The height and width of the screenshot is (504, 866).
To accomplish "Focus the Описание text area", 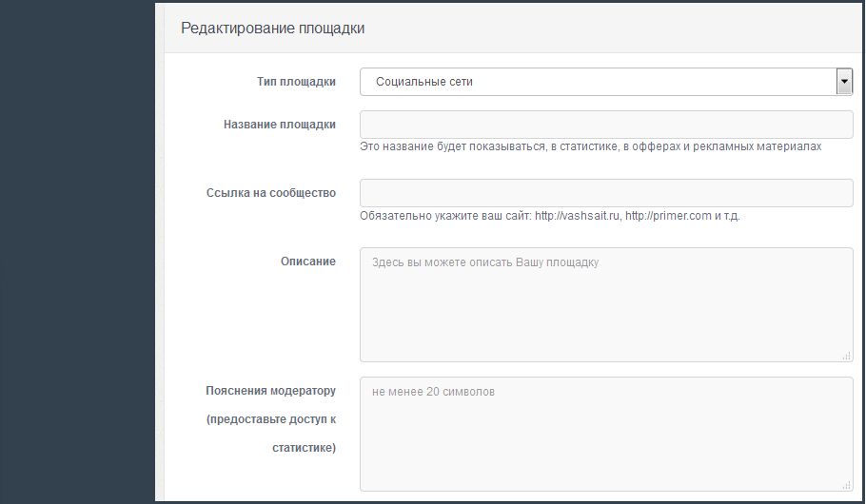I will click(x=606, y=304).
